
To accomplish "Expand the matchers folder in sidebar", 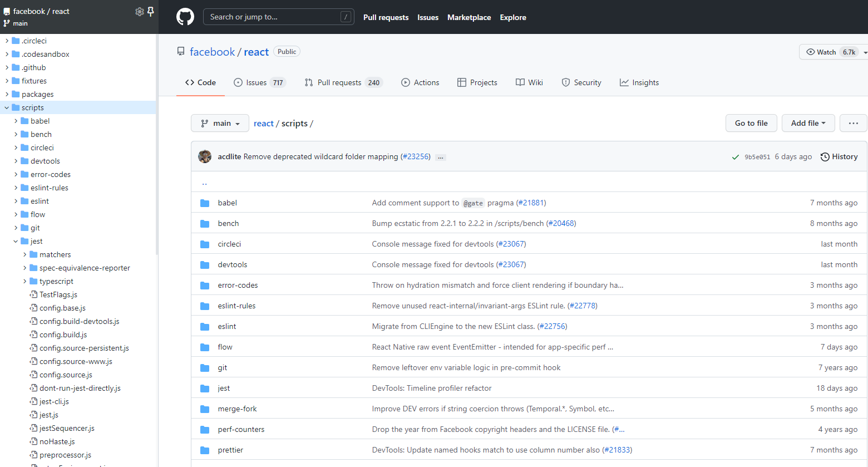I will (x=24, y=254).
